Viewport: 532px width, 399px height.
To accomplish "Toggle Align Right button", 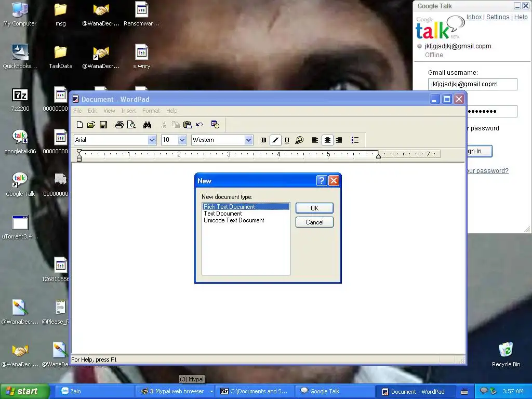I will (x=339, y=140).
